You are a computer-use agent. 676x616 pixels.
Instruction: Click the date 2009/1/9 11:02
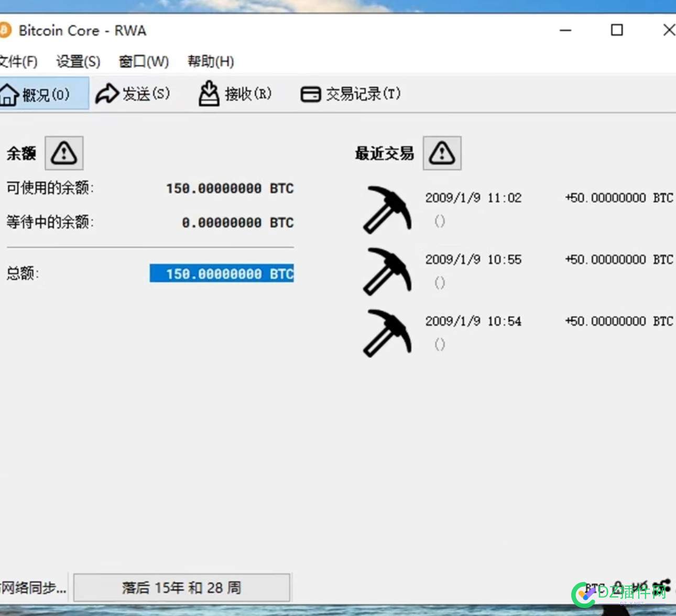pyautogui.click(x=473, y=197)
